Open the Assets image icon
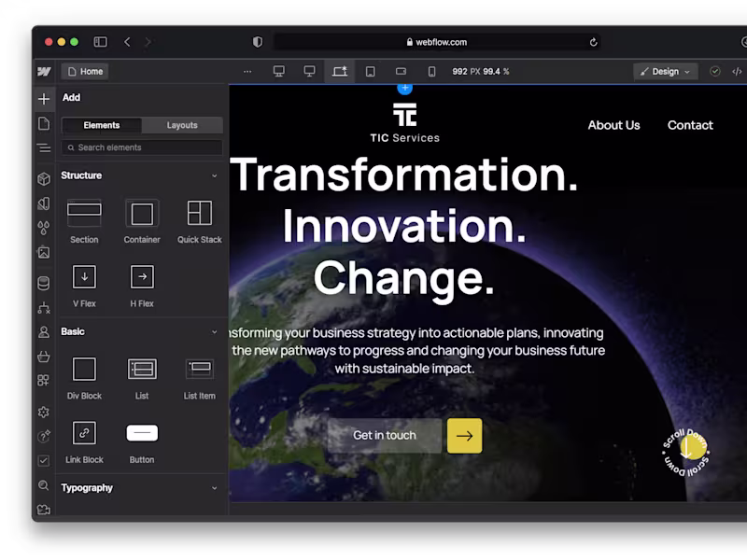This screenshot has height=560, width=747. [x=44, y=252]
